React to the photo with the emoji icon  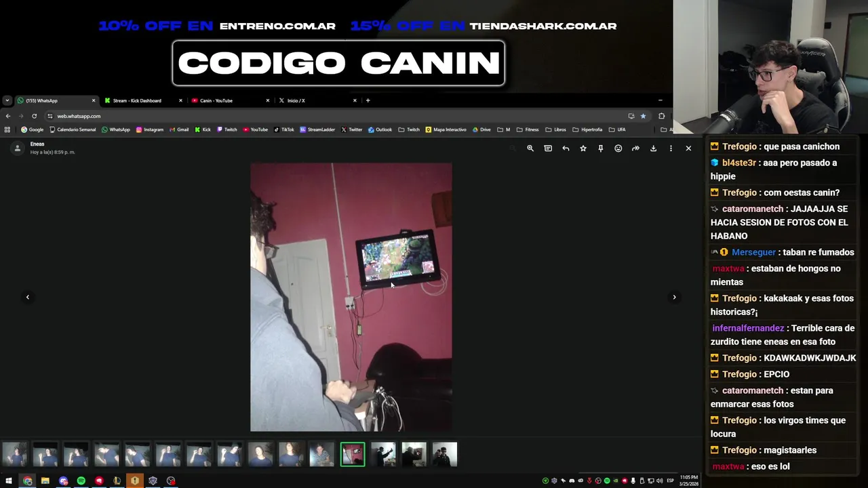point(618,148)
